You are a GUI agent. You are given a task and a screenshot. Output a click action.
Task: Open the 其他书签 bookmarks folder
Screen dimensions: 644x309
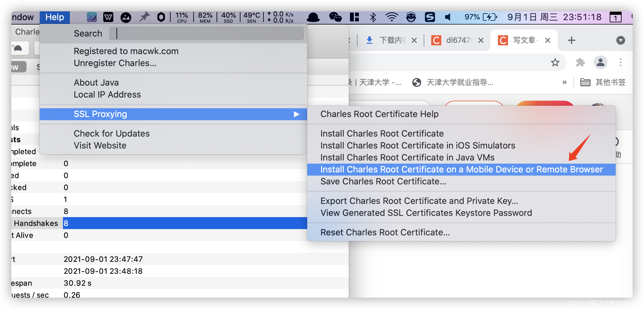pos(603,82)
